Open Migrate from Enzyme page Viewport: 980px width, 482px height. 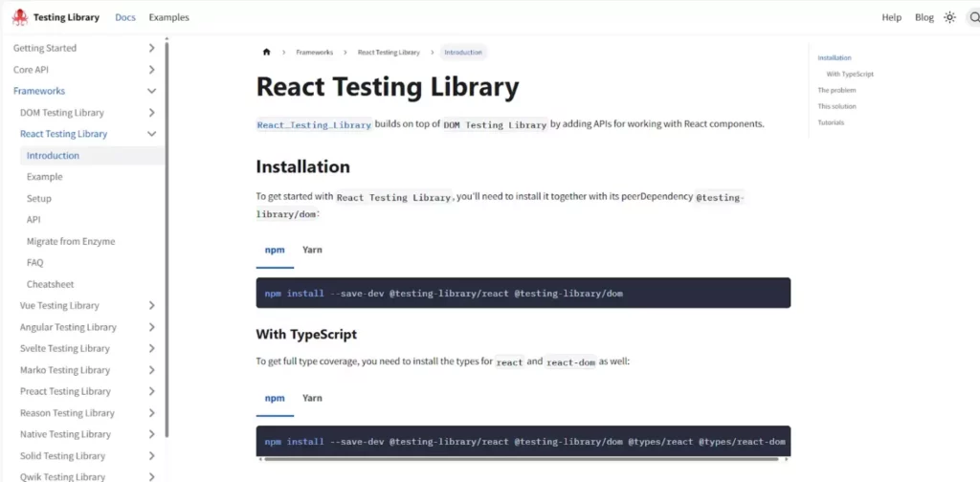pyautogui.click(x=71, y=241)
